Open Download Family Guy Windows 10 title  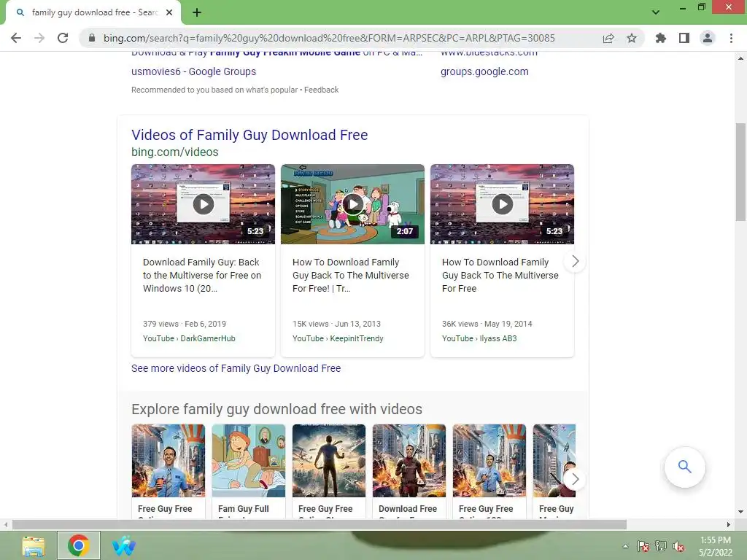(202, 275)
